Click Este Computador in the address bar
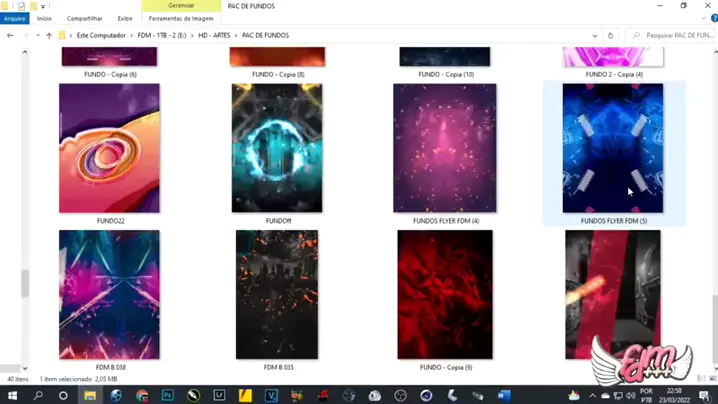The image size is (718, 404). point(101,35)
